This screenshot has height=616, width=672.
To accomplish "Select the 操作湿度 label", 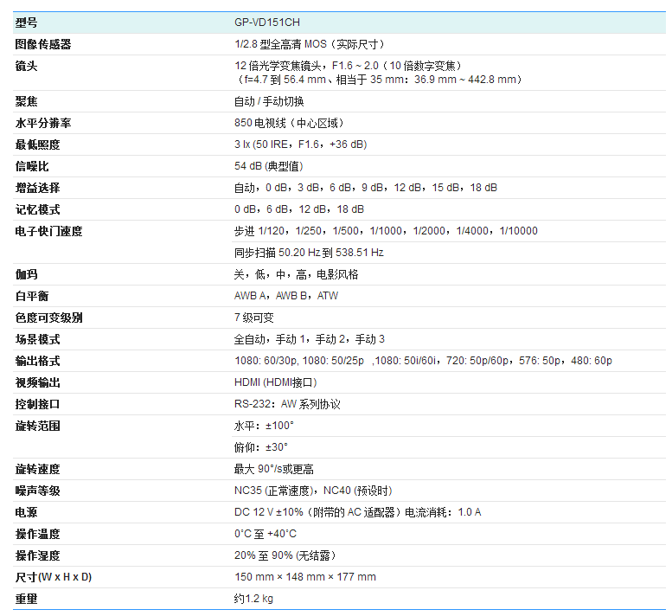I will tap(37, 556).
